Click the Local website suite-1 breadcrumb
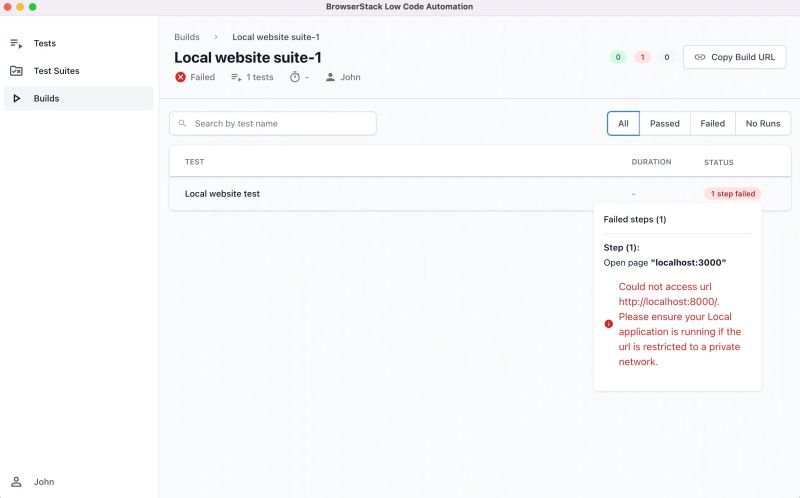Image resolution: width=800 pixels, height=498 pixels. 276,37
